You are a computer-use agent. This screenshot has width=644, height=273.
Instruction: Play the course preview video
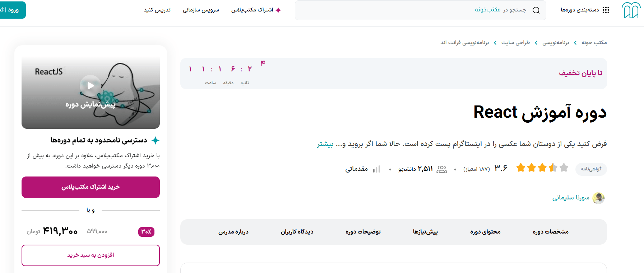[x=91, y=86]
